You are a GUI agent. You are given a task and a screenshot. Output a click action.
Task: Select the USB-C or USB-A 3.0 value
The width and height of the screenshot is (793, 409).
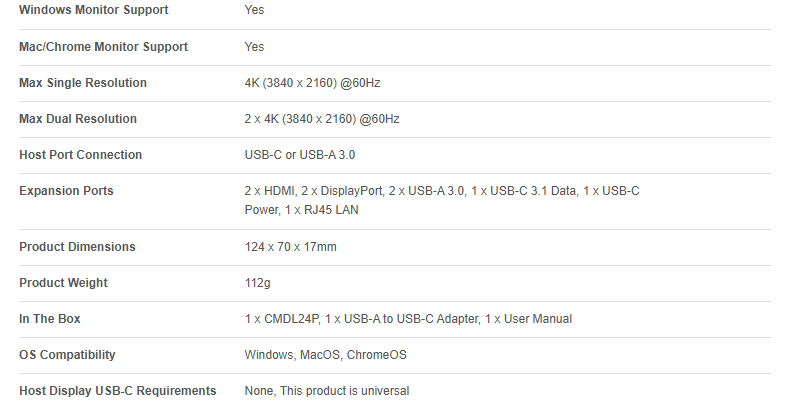(x=300, y=155)
